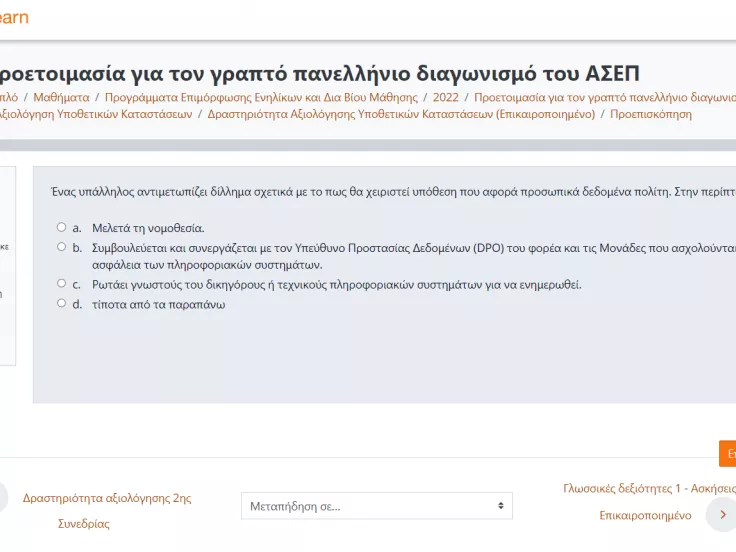Click the next activity arrow icon

coord(722,515)
